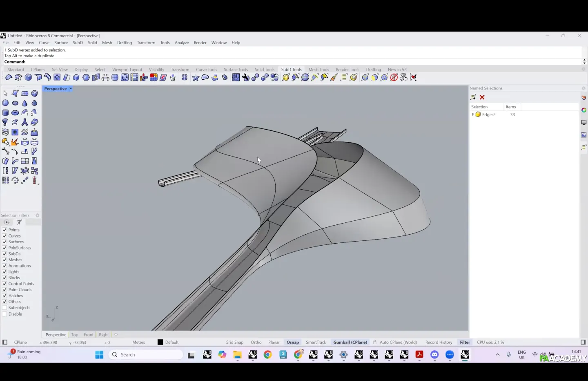Screen dimensions: 588x381
Task: Click the red X delete named selection icon
Action: click(x=482, y=97)
